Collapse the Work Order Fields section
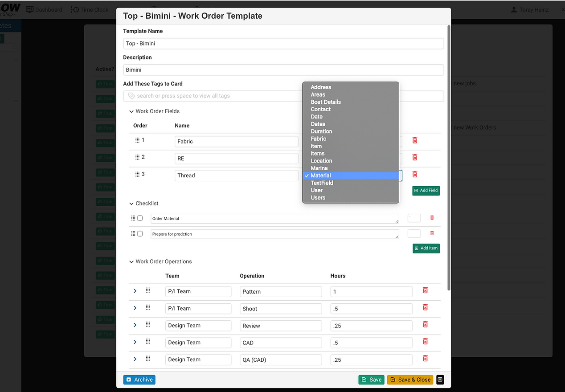Screen dimensions: 565x392 pyautogui.click(x=131, y=111)
